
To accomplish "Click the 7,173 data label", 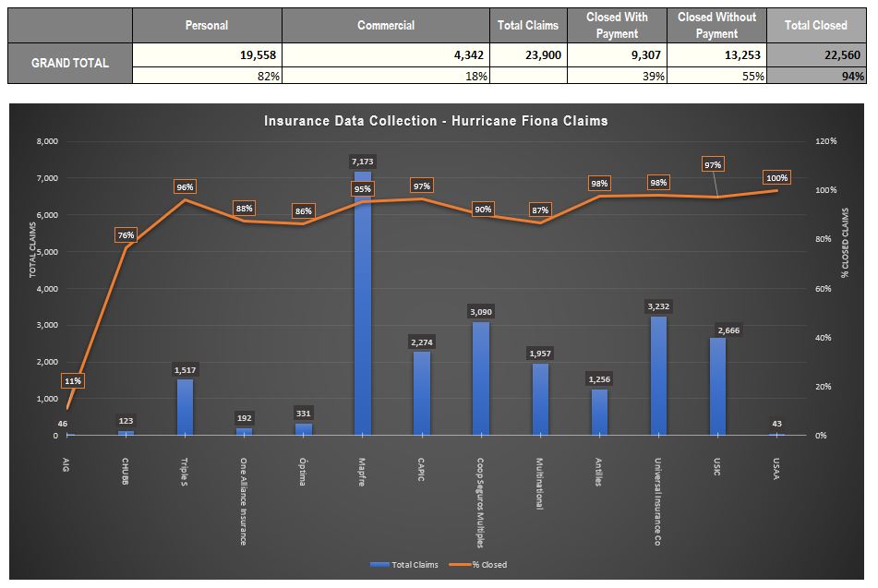I will pyautogui.click(x=363, y=162).
